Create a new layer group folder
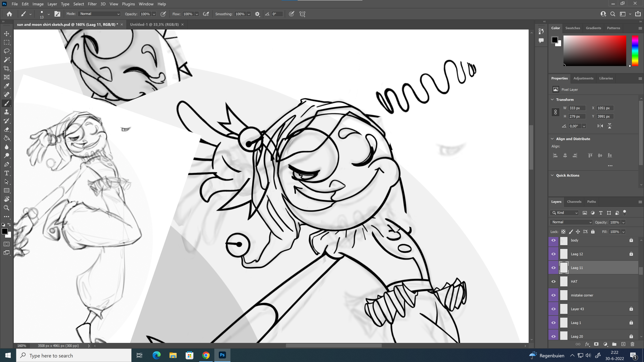The image size is (644, 362). pos(614,344)
